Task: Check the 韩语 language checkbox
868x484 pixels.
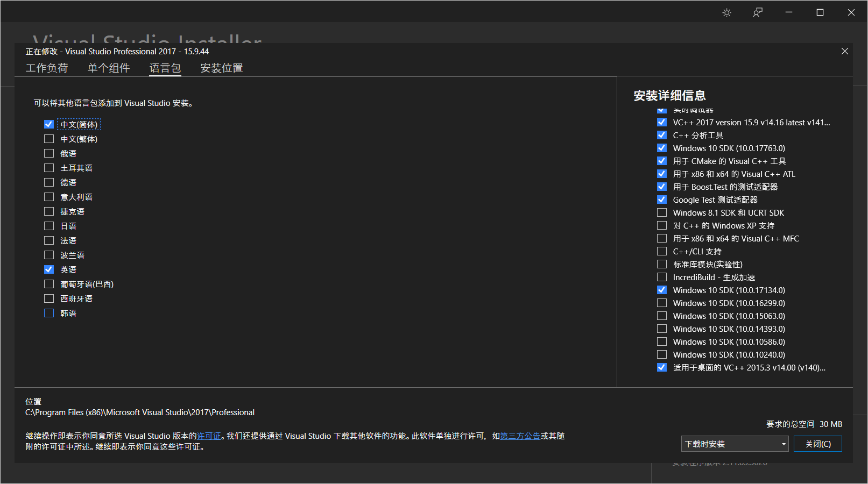Action: click(49, 313)
